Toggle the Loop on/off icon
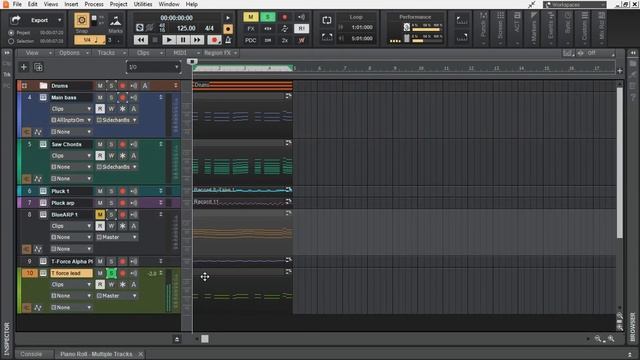Image resolution: width=640 pixels, height=360 pixels. [327, 20]
